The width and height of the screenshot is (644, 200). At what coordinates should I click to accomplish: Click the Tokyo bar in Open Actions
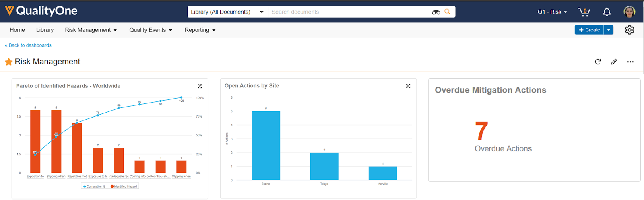[x=324, y=166]
